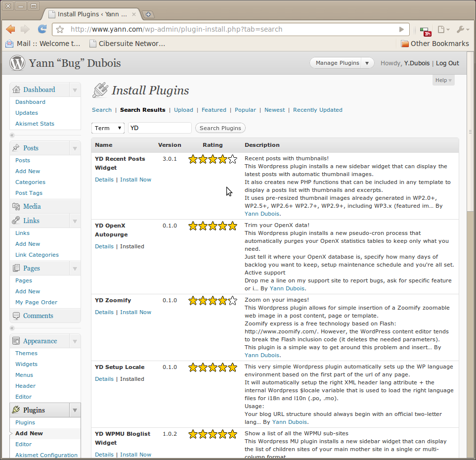Viewport: 476px width, 460px height.
Task: Sort the table by Name column header
Action: click(103, 145)
